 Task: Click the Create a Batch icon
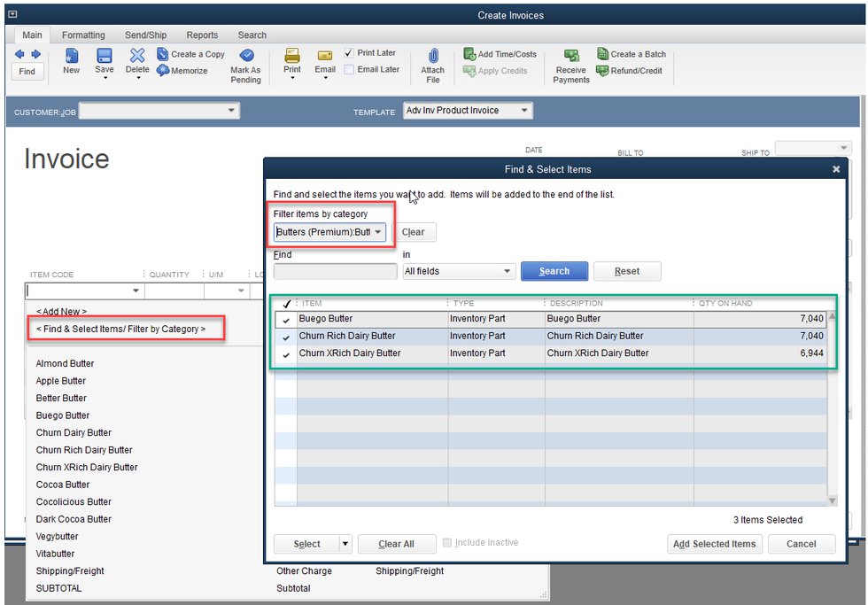pyautogui.click(x=603, y=54)
